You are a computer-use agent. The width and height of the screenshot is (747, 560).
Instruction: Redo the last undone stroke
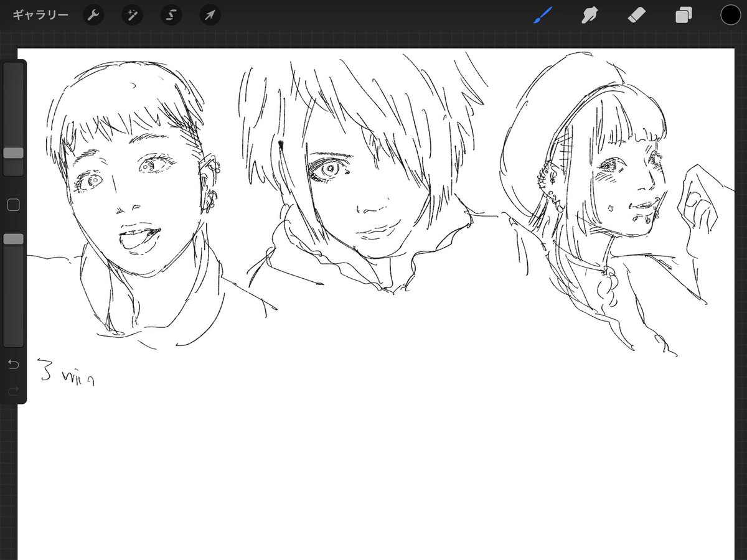pyautogui.click(x=14, y=391)
